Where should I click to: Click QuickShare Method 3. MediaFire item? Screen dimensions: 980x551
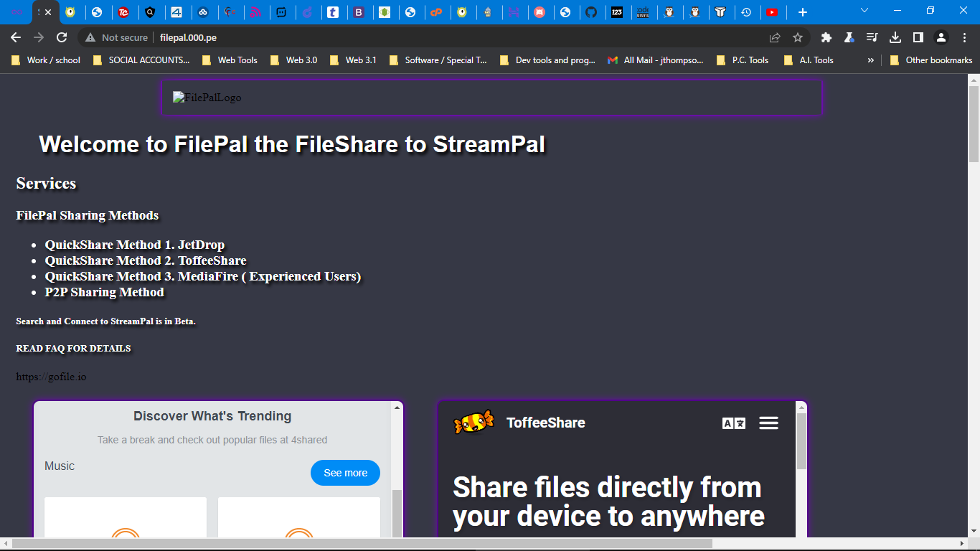tap(203, 276)
